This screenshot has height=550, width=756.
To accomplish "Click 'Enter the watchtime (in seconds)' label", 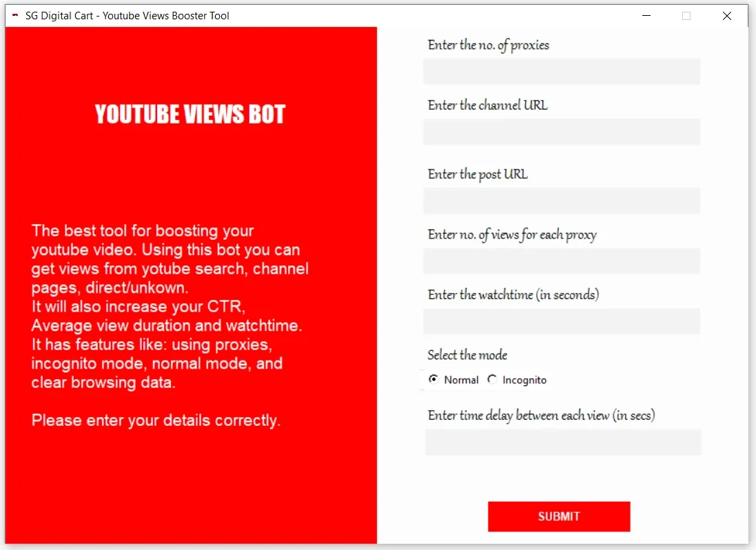I will click(513, 294).
